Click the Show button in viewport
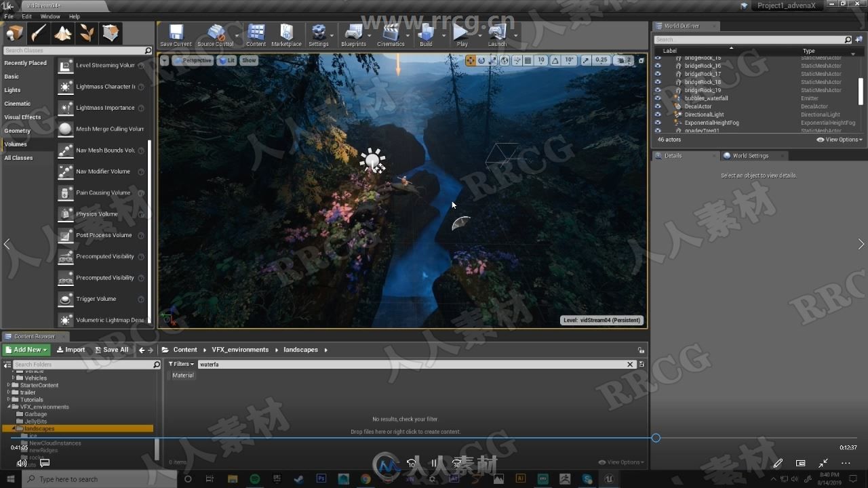 (249, 60)
